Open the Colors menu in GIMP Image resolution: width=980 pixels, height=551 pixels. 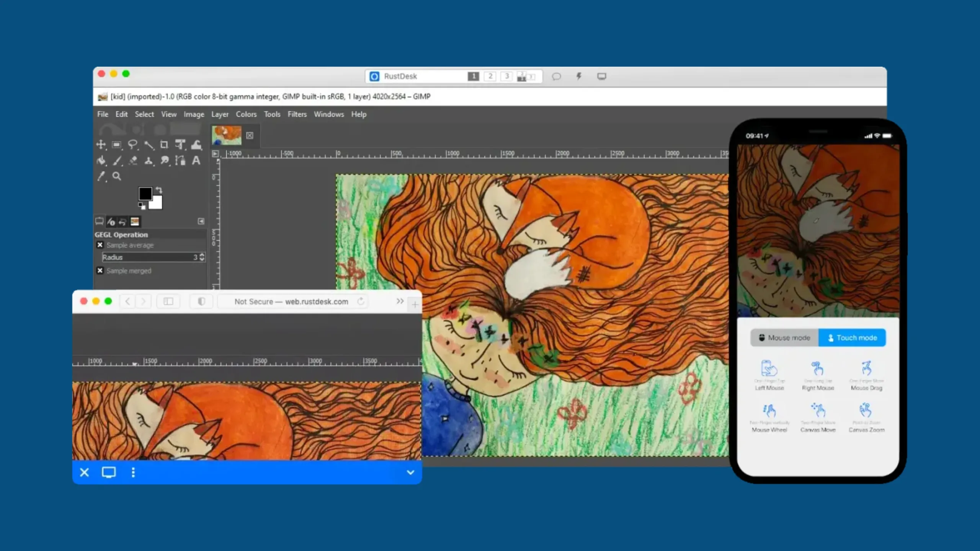click(x=246, y=114)
